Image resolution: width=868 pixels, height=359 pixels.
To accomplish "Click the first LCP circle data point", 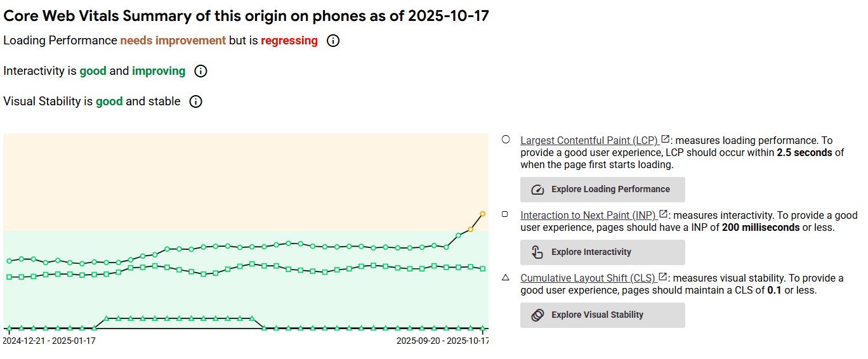I will coord(9,261).
